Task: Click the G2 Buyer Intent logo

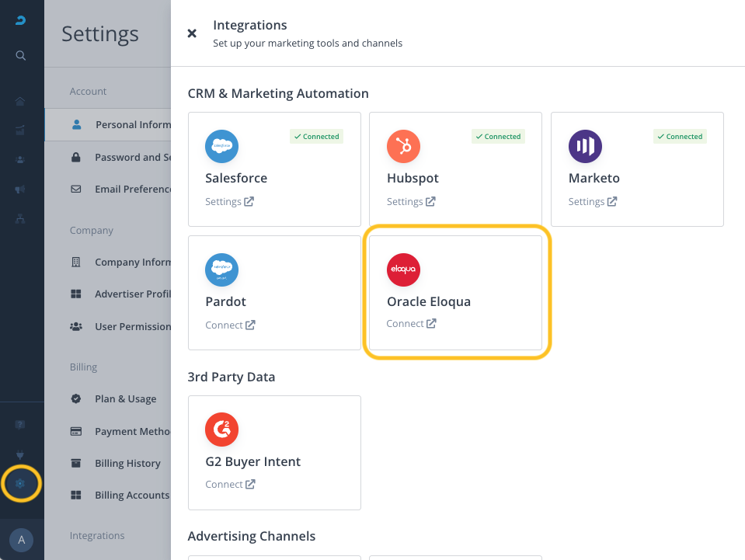Action: (x=221, y=430)
